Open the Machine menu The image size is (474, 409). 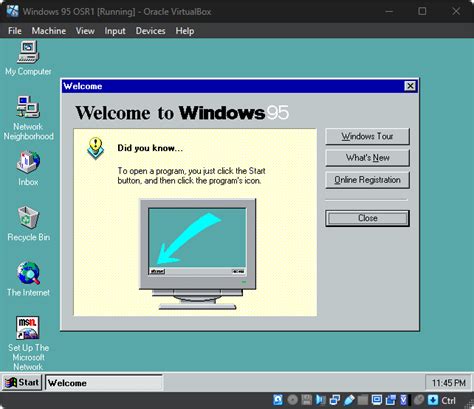[49, 31]
